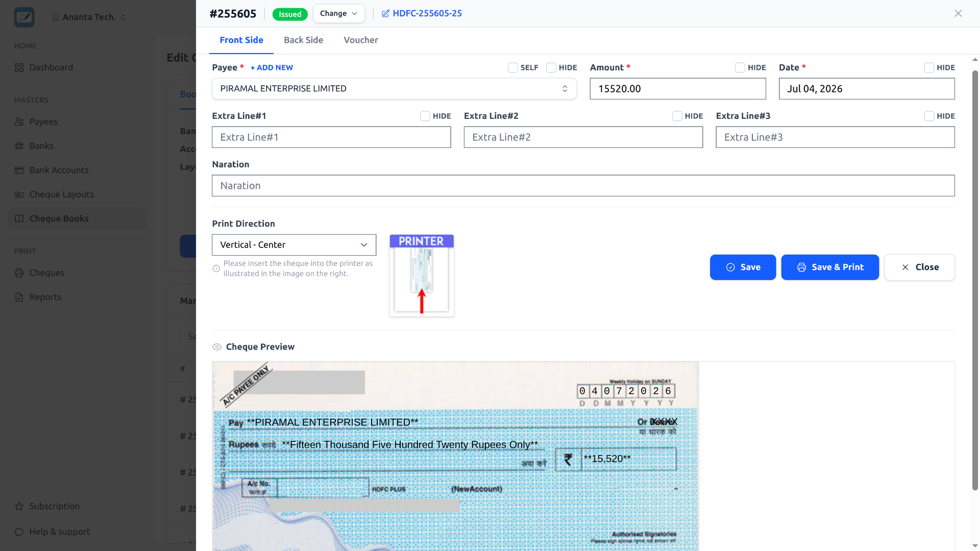Click the Save button

click(743, 267)
